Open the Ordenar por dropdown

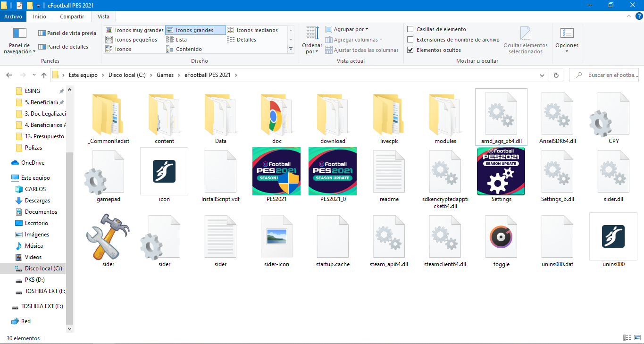(x=312, y=40)
